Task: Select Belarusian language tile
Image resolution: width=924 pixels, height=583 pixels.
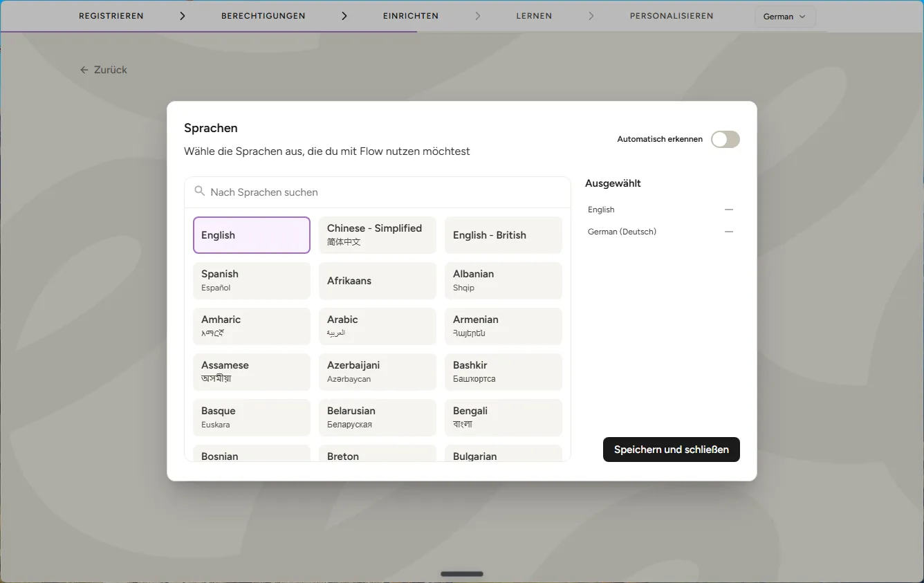Action: pyautogui.click(x=378, y=418)
